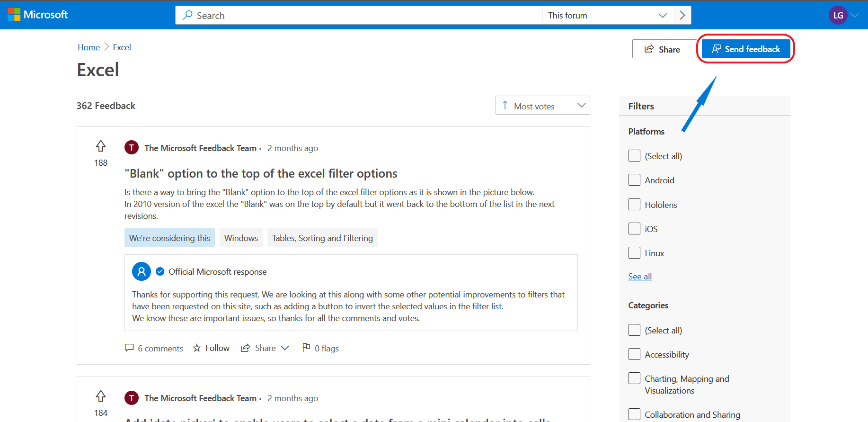This screenshot has width=868, height=422.
Task: Follow the "Blank" option post
Action: click(211, 348)
